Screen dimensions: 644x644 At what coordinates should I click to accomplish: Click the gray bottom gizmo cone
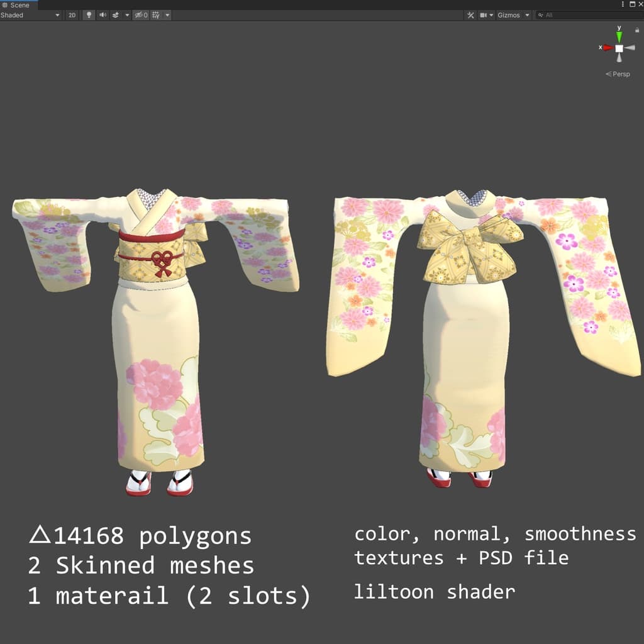(619, 57)
